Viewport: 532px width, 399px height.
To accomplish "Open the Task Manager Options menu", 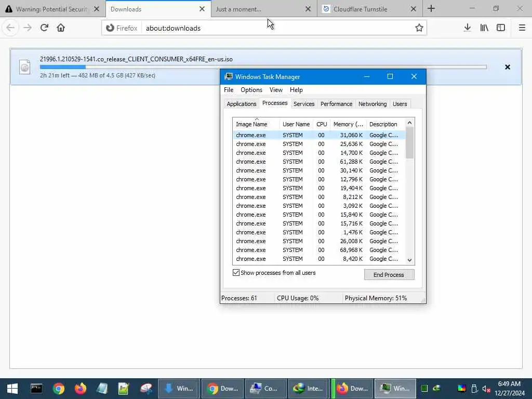I will pyautogui.click(x=251, y=90).
